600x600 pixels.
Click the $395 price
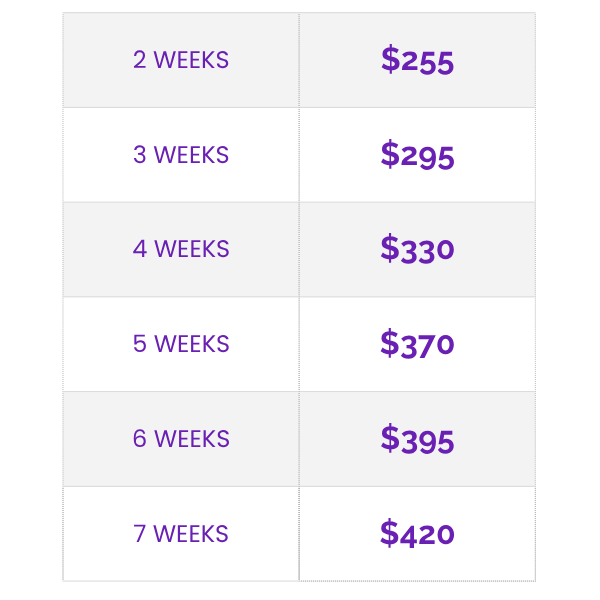[417, 439]
